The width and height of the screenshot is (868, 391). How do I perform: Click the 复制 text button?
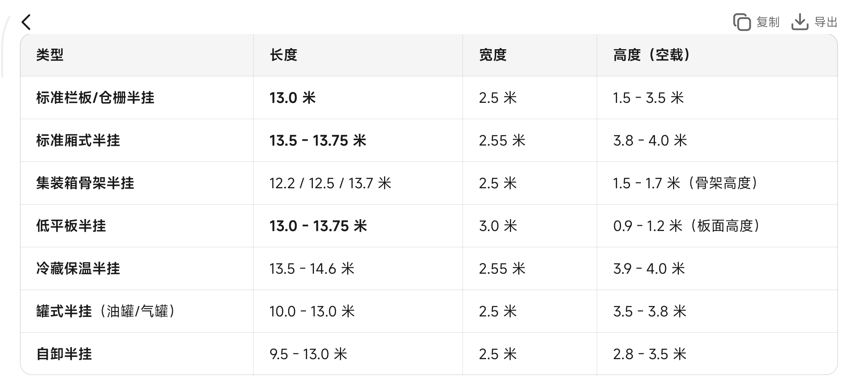point(767,22)
